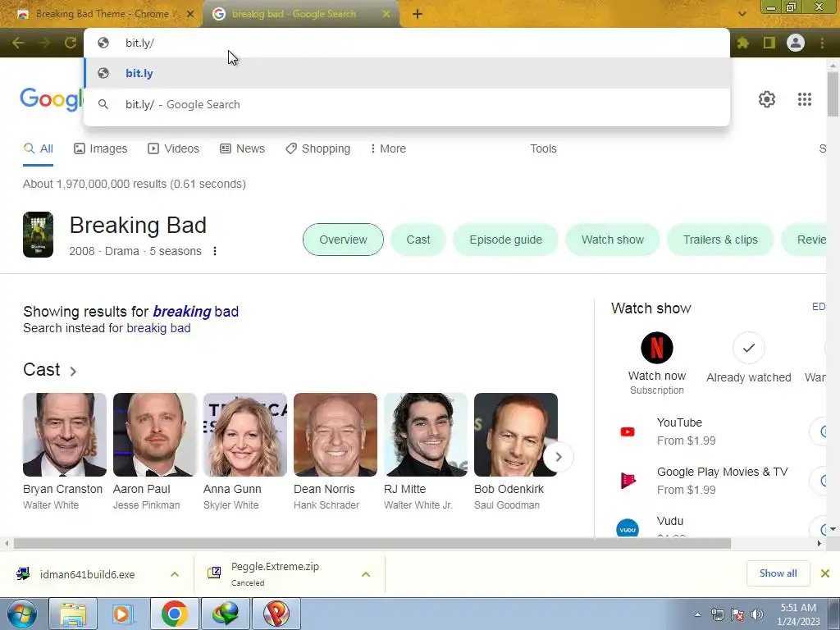The image size is (840, 630).
Task: Open Dean Norris cast photo
Action: [x=336, y=435]
